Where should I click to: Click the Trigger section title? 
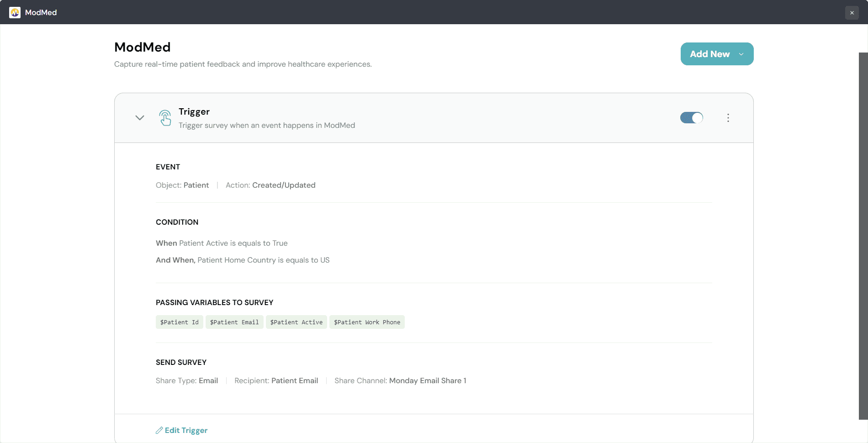click(x=194, y=111)
